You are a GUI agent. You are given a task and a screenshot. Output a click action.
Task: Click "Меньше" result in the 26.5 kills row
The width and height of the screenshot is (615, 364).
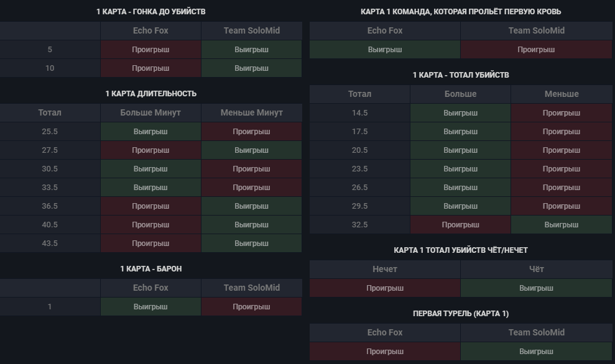click(x=562, y=188)
